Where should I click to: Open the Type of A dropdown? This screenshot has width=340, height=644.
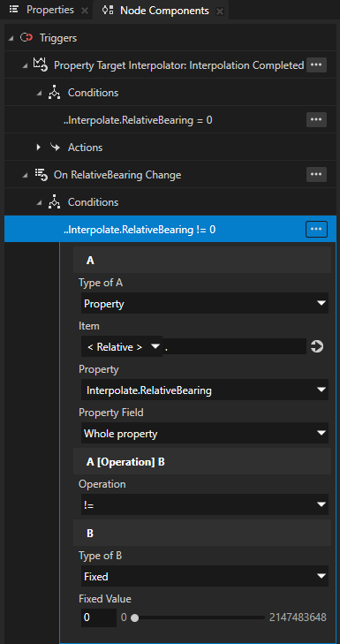pos(205,303)
